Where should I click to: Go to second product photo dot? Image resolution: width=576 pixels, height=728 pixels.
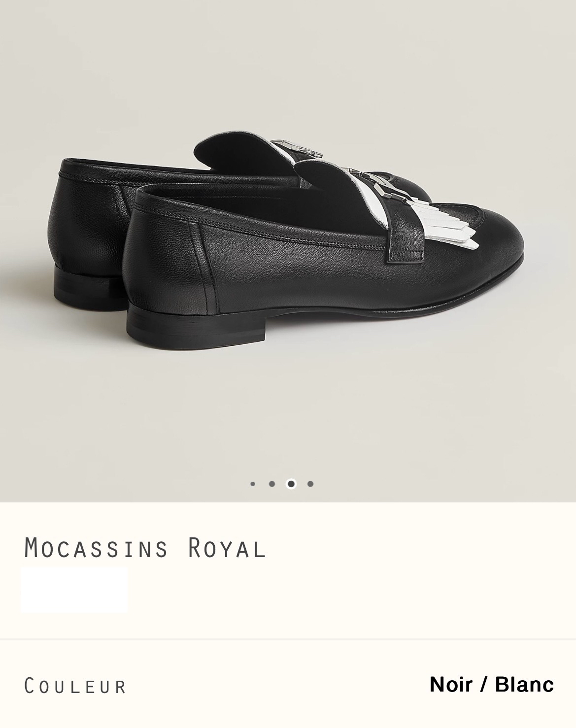point(272,484)
